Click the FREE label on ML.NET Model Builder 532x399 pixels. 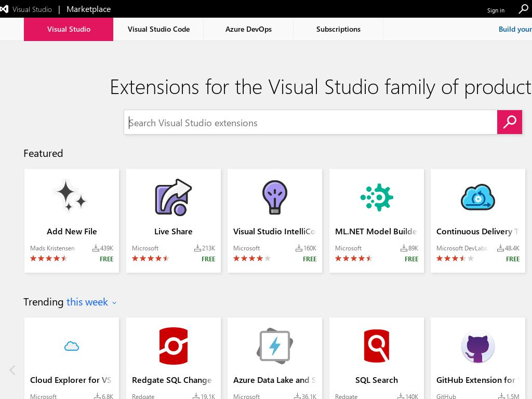(x=411, y=259)
